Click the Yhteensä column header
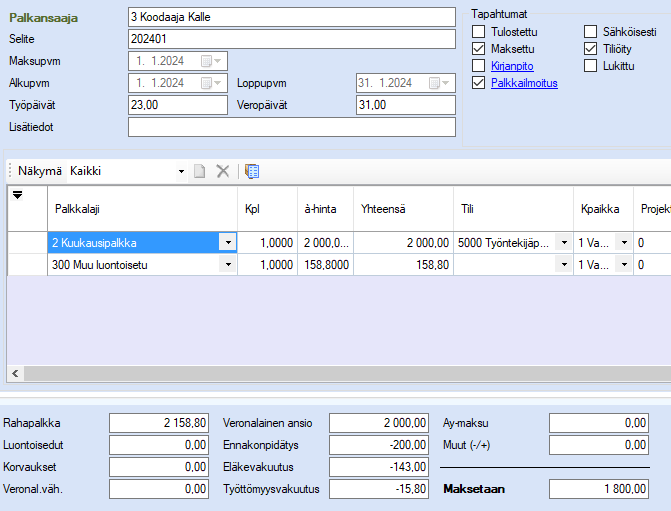 pyautogui.click(x=384, y=209)
